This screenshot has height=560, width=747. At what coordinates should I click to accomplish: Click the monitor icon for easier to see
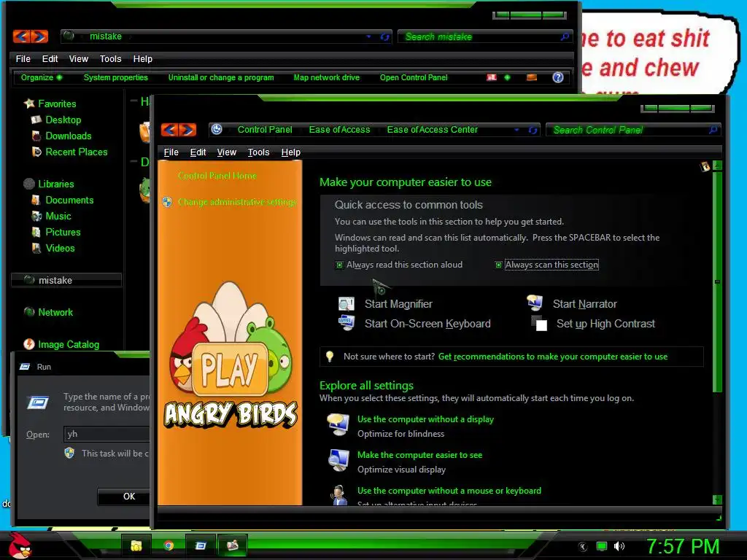[338, 461]
